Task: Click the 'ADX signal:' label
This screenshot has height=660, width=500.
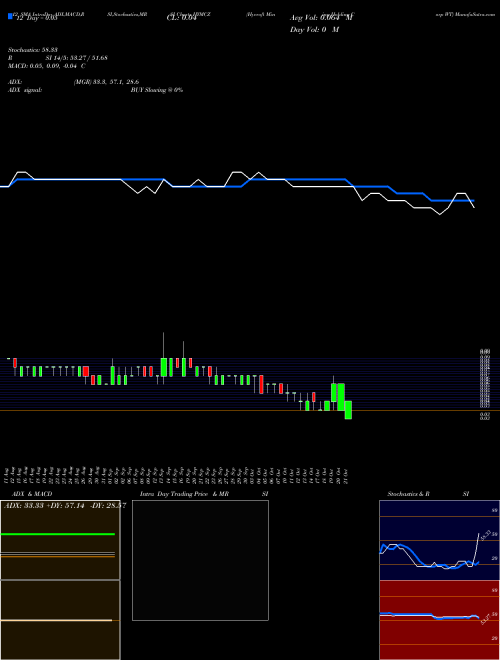Action: pyautogui.click(x=25, y=90)
